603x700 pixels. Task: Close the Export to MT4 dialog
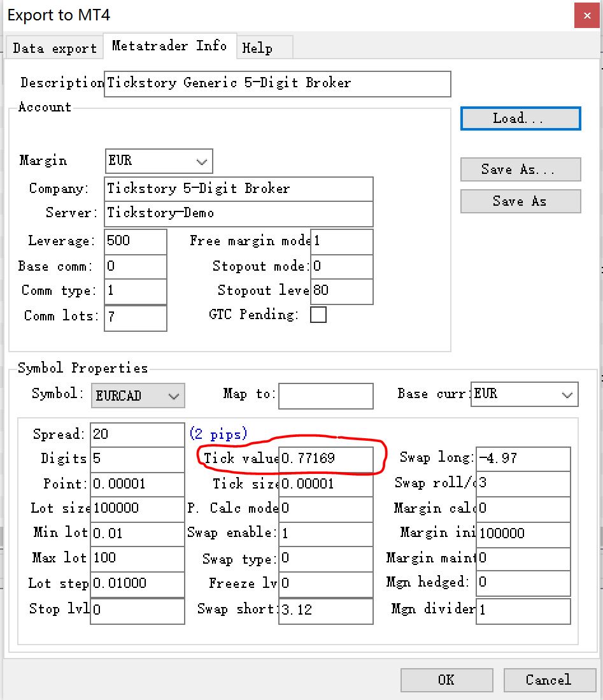[587, 16]
